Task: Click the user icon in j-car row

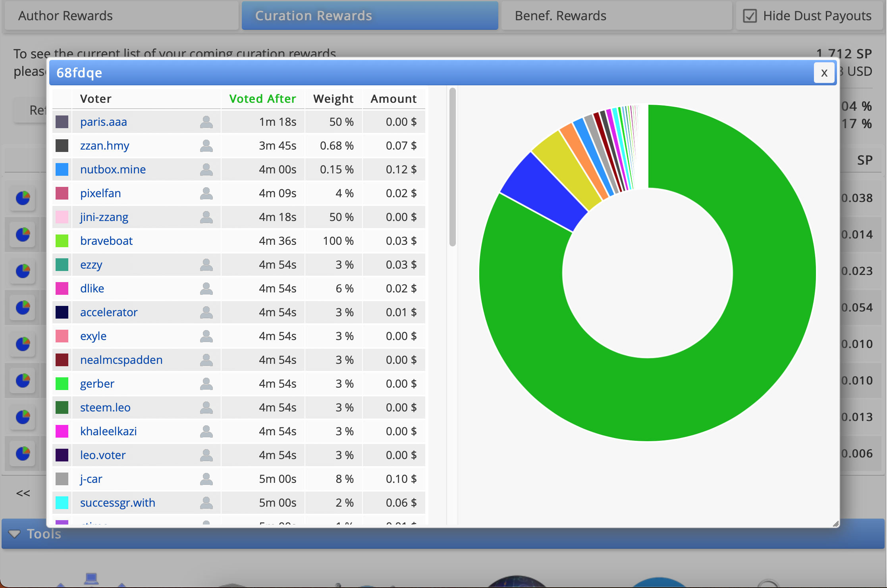Action: (206, 479)
